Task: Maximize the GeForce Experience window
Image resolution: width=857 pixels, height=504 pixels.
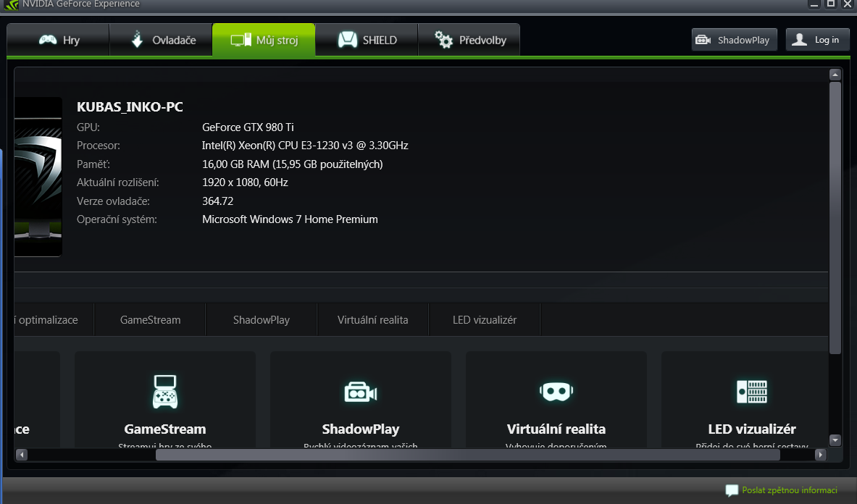Action: 831,4
